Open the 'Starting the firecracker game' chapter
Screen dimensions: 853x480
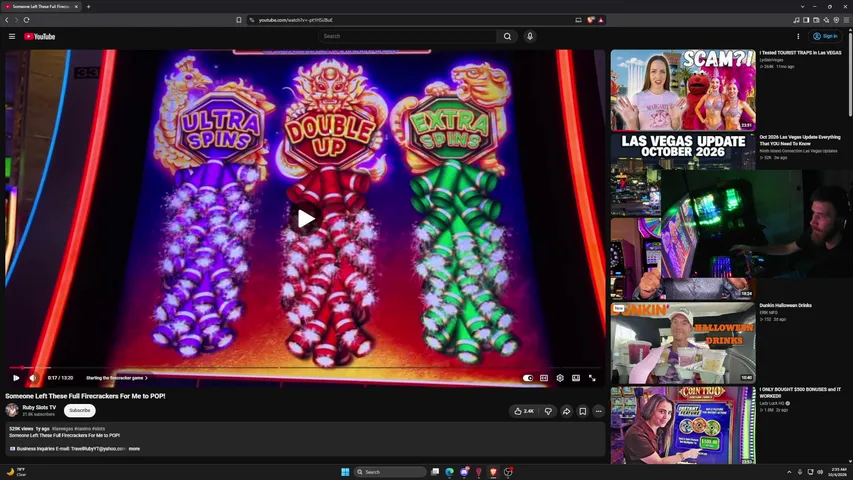[x=116, y=378]
